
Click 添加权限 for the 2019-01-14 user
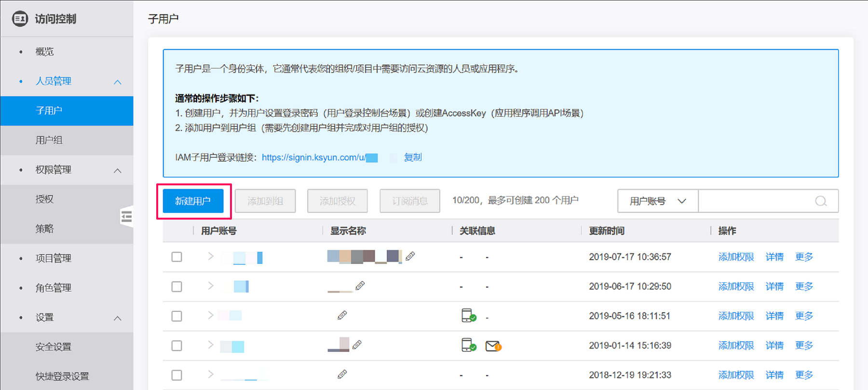coord(736,345)
